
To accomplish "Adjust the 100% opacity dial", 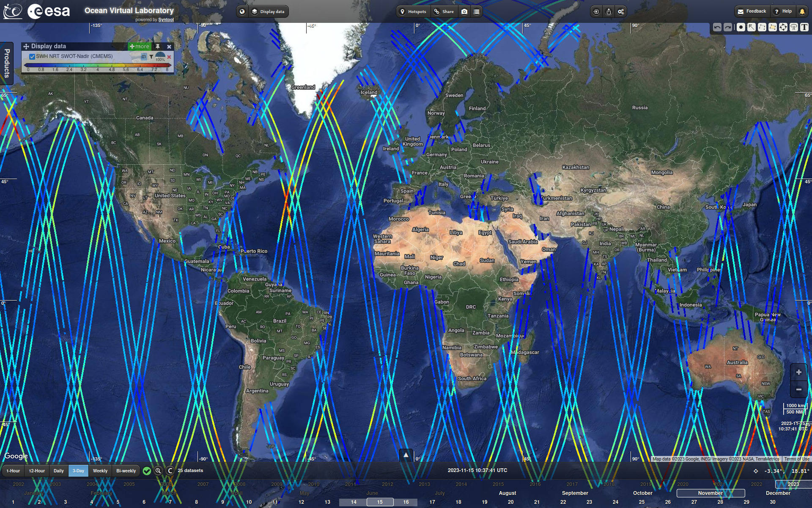I will tap(160, 57).
